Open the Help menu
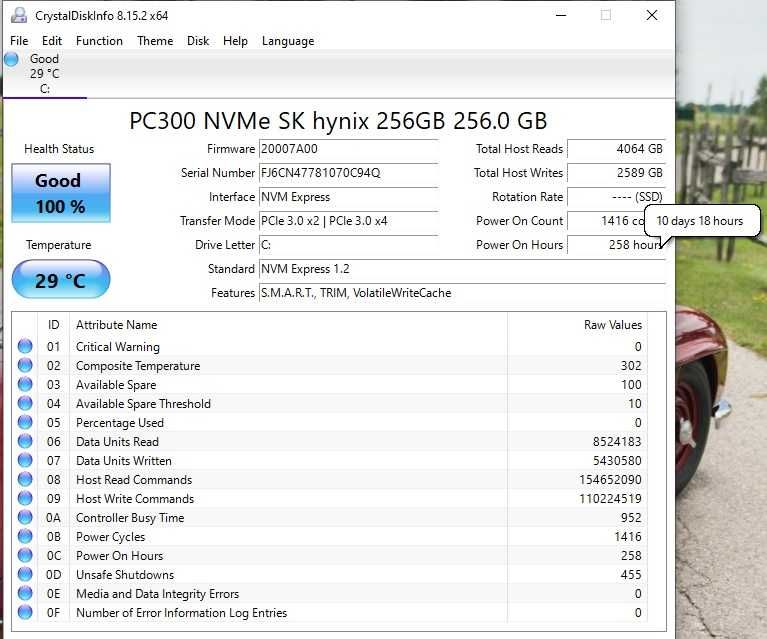The width and height of the screenshot is (767, 639). click(235, 41)
